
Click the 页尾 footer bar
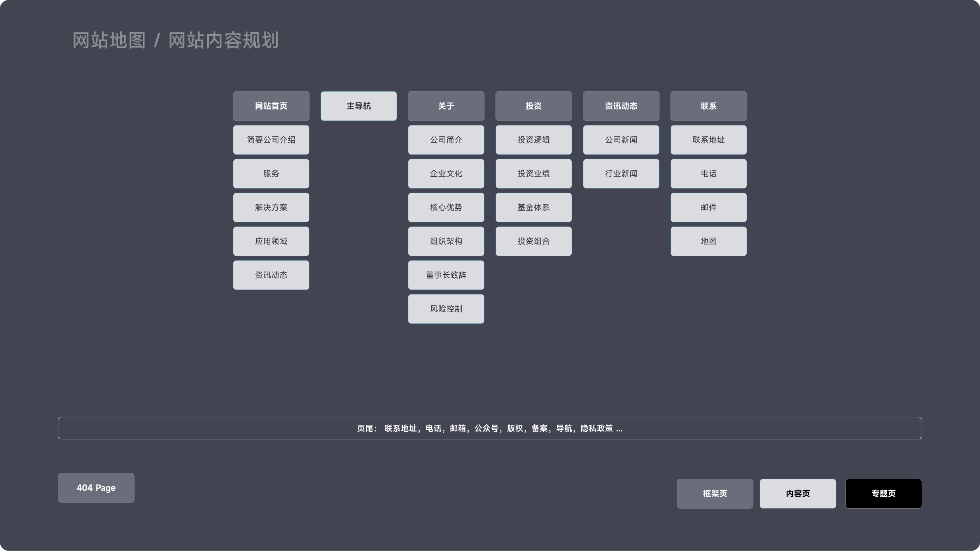(490, 428)
